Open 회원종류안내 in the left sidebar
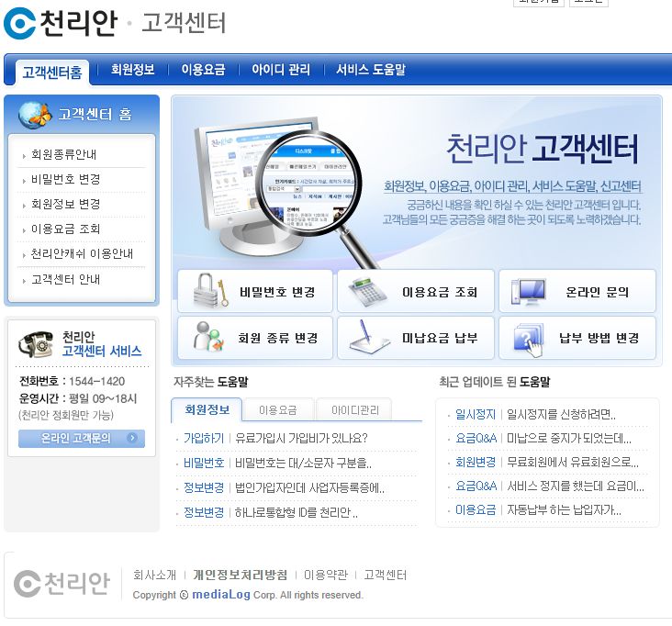Viewport: 672px width, 626px height. point(64,154)
